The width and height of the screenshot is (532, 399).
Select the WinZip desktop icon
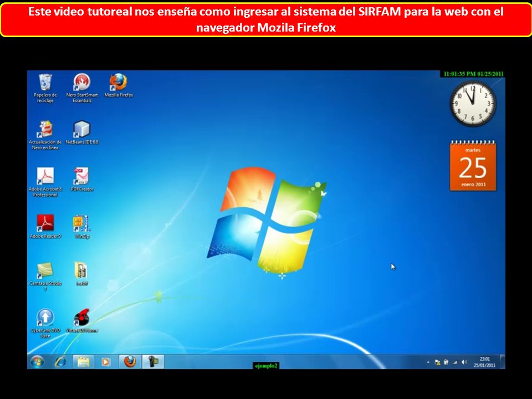[82, 226]
